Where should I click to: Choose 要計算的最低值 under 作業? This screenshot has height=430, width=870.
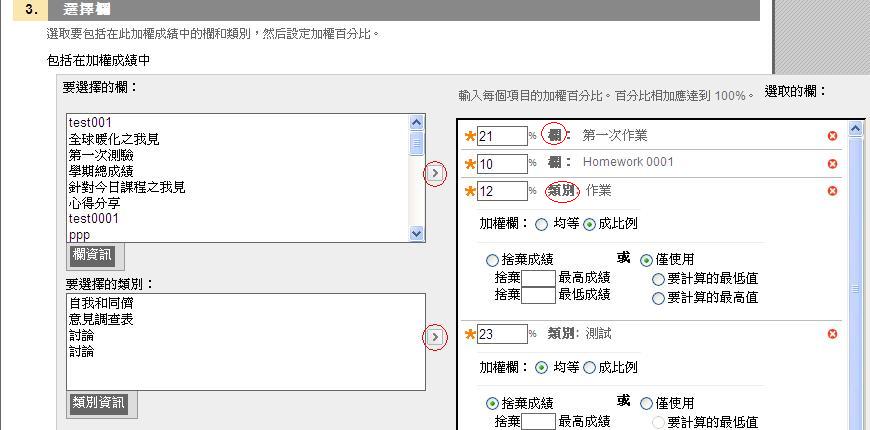click(x=658, y=279)
